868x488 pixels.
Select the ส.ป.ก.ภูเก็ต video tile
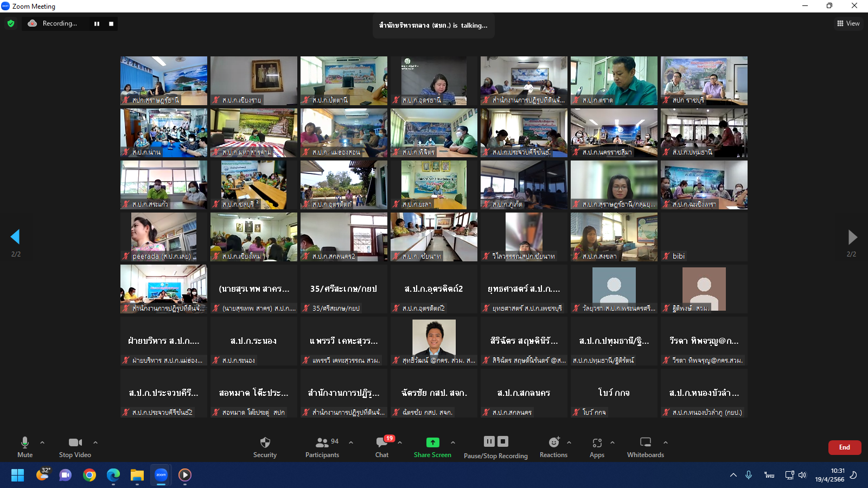coord(524,185)
